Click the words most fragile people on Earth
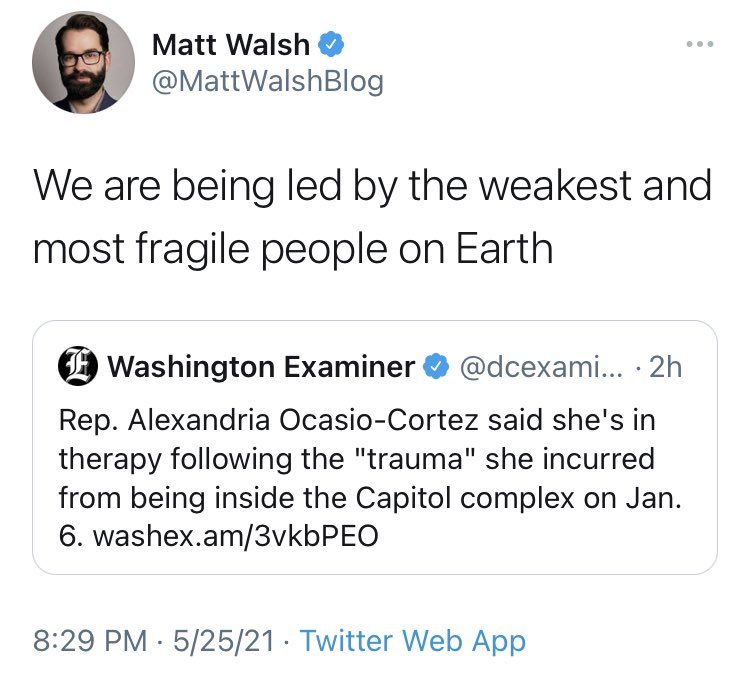This screenshot has width=750, height=682. tap(293, 248)
